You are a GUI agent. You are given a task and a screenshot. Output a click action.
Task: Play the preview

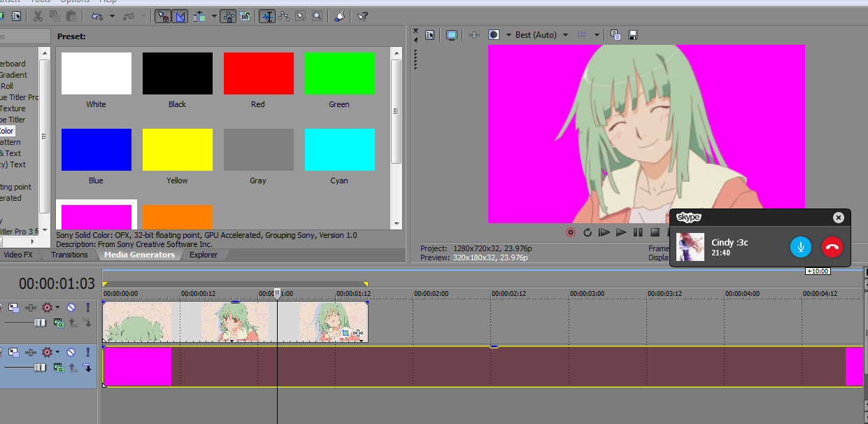[x=621, y=232]
